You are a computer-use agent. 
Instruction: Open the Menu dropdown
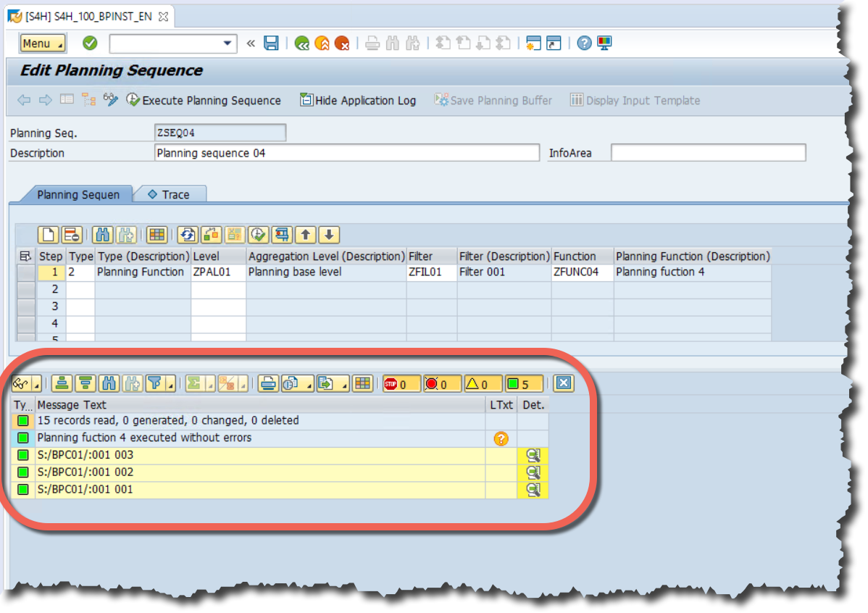point(42,43)
